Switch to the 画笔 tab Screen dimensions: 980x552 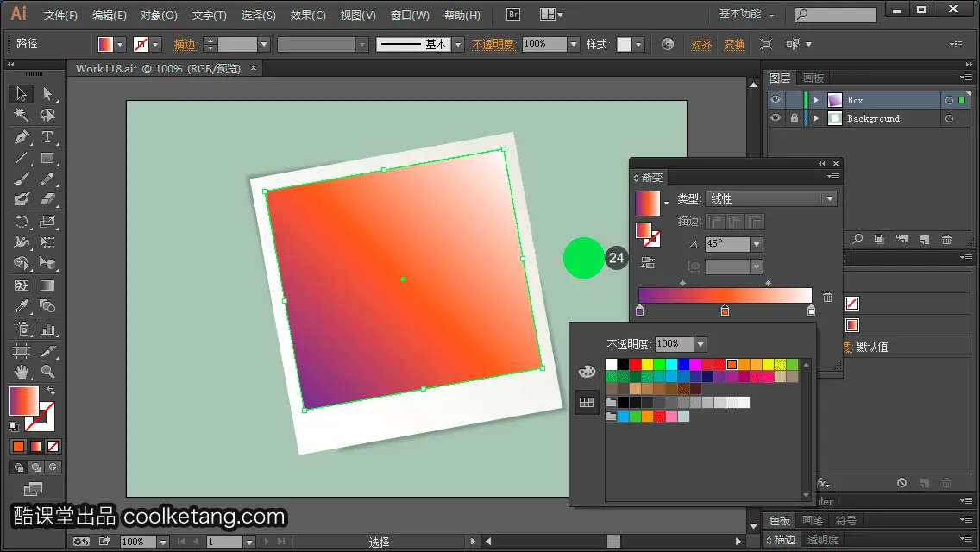tap(813, 521)
